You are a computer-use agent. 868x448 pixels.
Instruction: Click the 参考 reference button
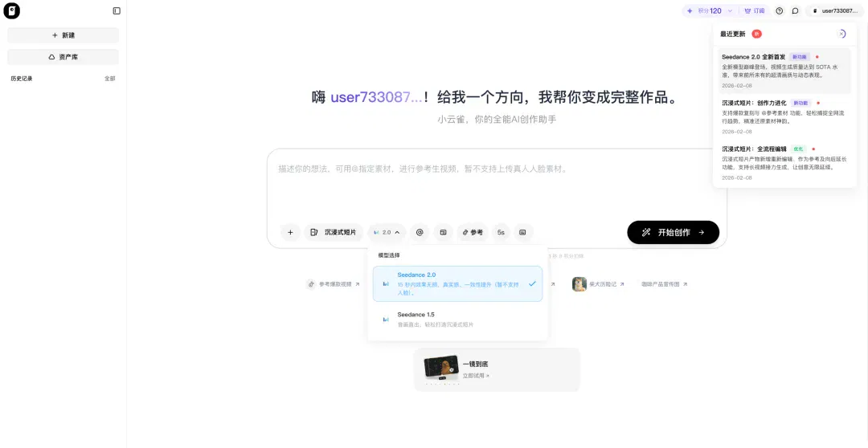coord(473,232)
